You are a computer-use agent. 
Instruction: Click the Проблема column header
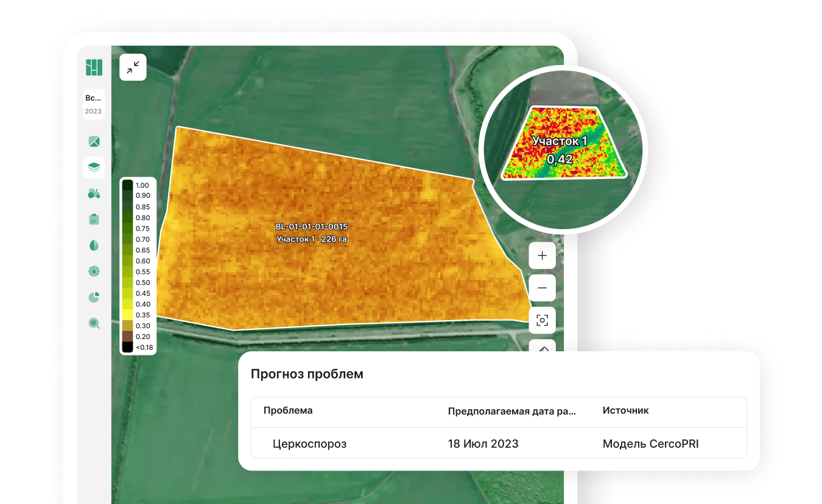click(x=288, y=411)
